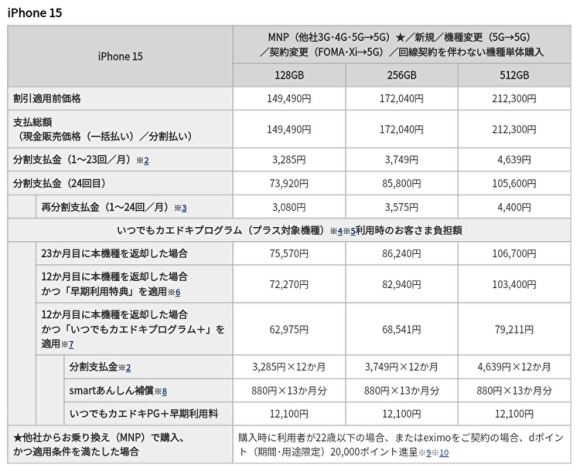The height and width of the screenshot is (471, 580).
Task: Click the 880円×13か月分 cell under 128GB
Action: click(289, 391)
